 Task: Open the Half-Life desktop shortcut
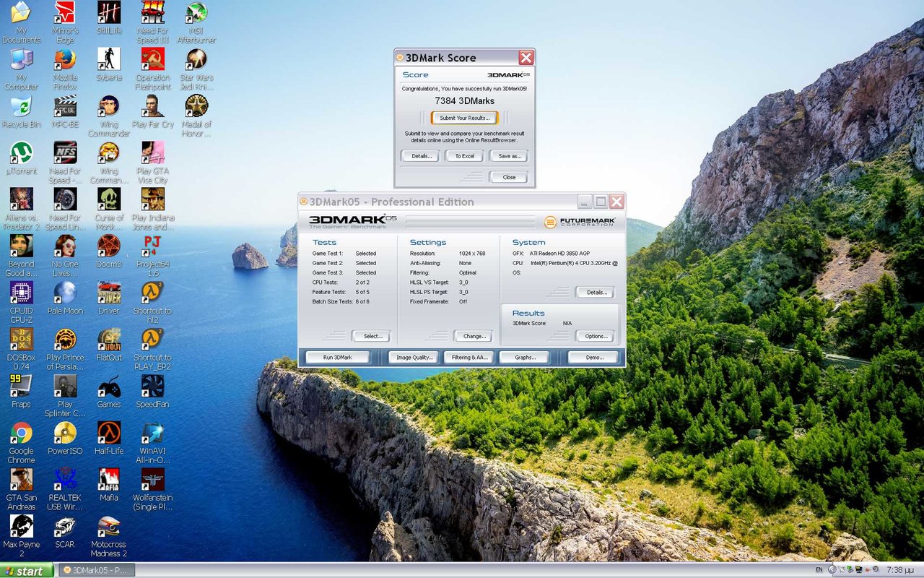109,439
